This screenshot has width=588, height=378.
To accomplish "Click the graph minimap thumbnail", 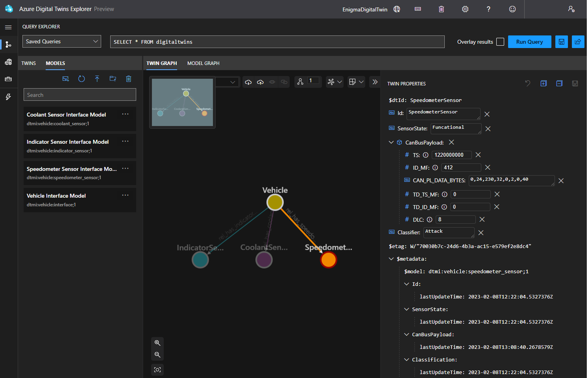I will click(182, 102).
